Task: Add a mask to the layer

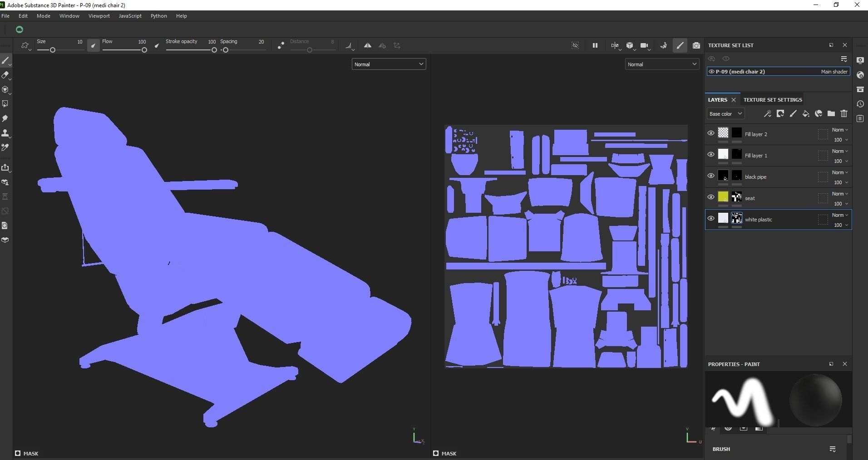Action: [x=780, y=114]
